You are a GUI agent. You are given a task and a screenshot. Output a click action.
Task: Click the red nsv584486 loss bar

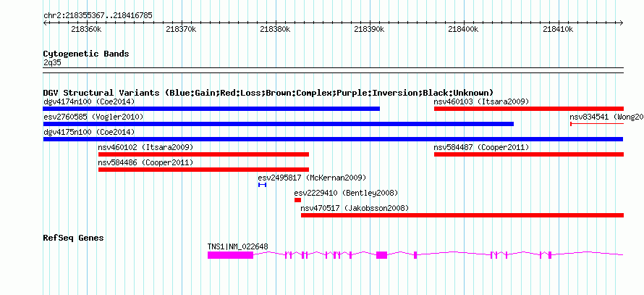tap(204, 170)
